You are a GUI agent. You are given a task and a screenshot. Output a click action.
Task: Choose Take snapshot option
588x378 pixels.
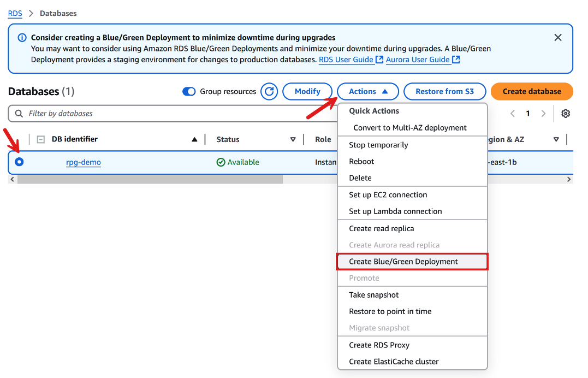(413, 295)
